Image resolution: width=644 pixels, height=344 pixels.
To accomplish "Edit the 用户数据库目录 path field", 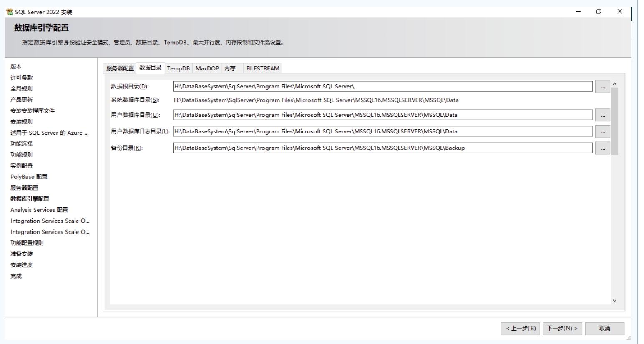I will point(382,115).
